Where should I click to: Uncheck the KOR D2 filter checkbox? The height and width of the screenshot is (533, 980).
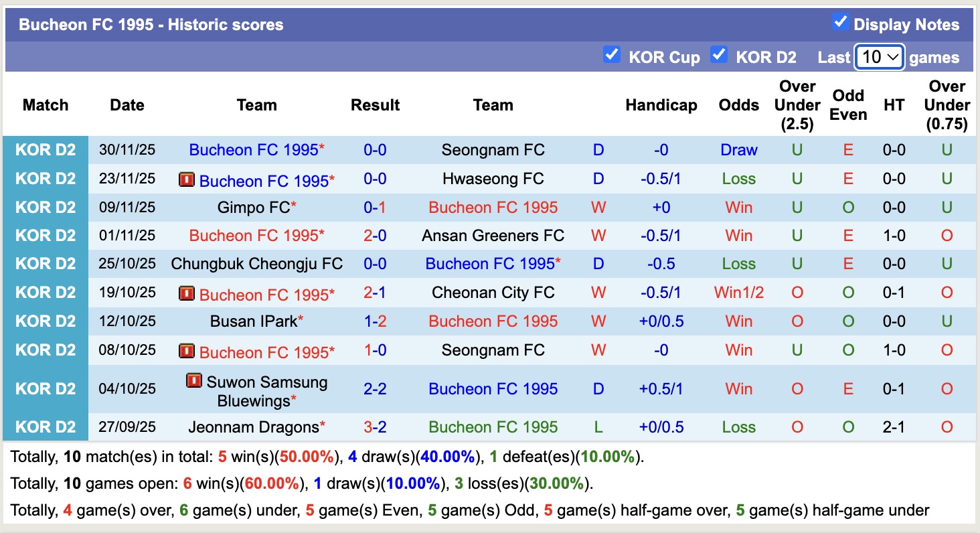719,55
